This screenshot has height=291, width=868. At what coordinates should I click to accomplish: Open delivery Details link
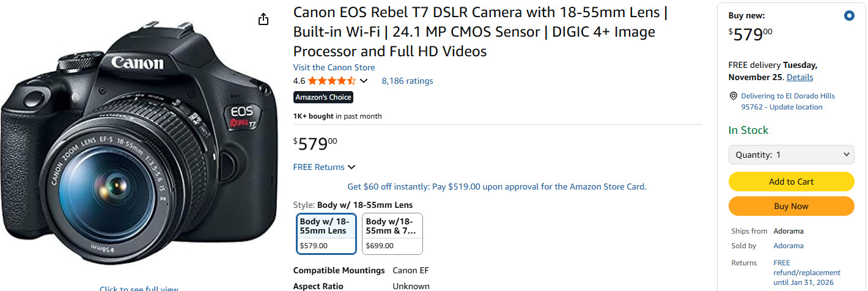800,77
